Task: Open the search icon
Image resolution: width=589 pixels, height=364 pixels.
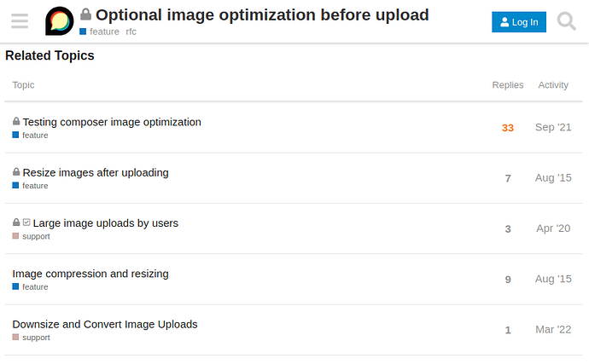Action: coord(567,21)
